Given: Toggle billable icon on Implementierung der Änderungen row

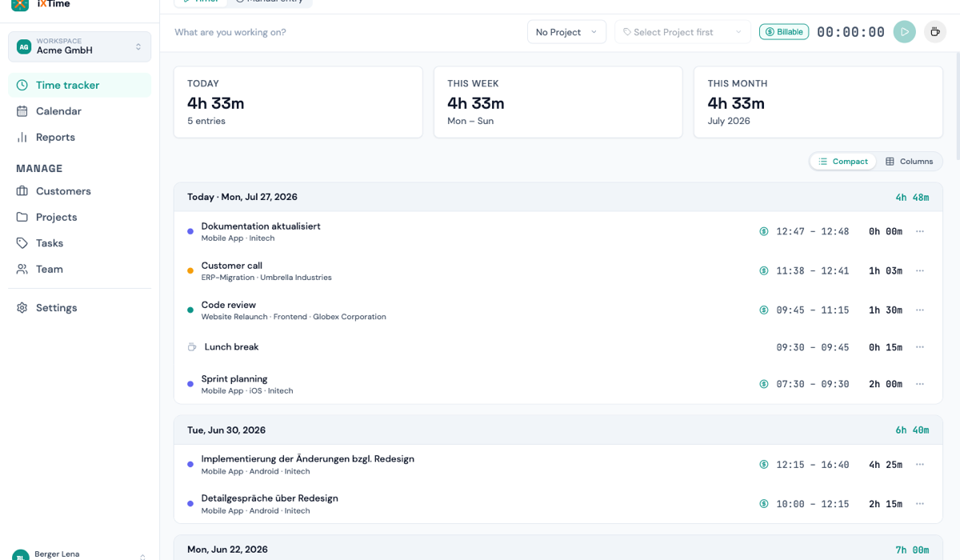Looking at the screenshot, I should (x=764, y=464).
